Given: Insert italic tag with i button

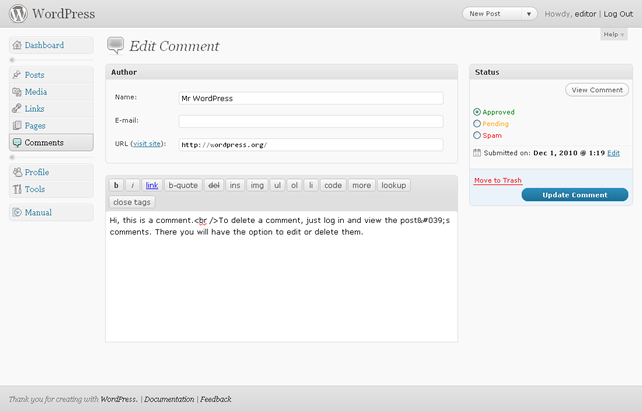Looking at the screenshot, I should tap(132, 185).
